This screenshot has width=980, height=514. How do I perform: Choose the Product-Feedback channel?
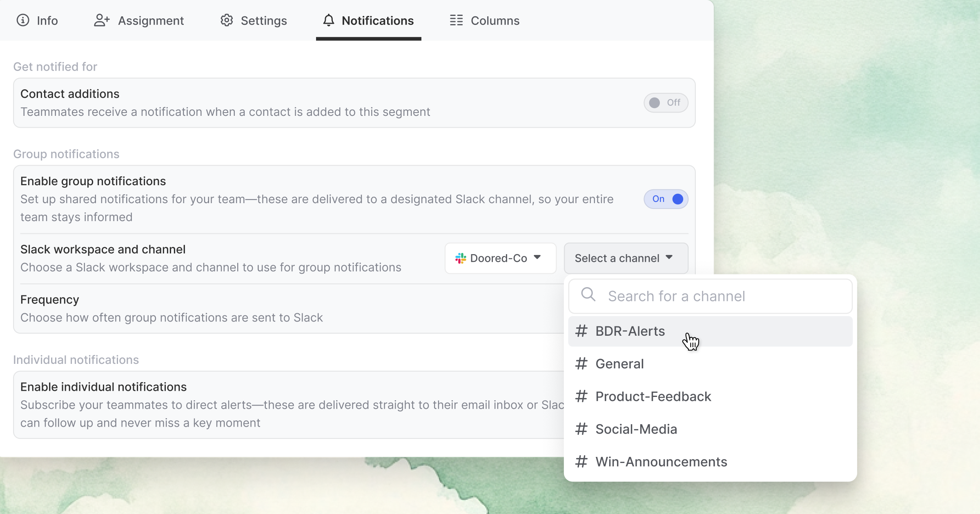653,396
